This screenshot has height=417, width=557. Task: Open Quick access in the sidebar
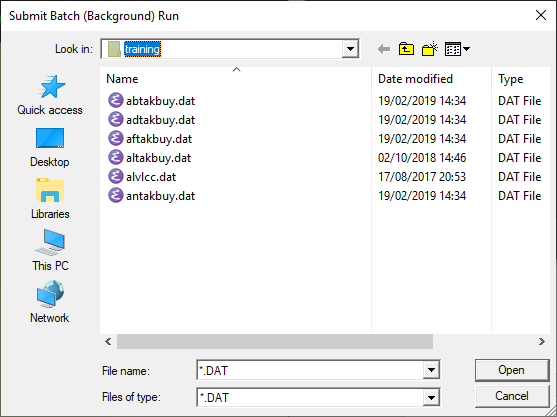[x=50, y=95]
